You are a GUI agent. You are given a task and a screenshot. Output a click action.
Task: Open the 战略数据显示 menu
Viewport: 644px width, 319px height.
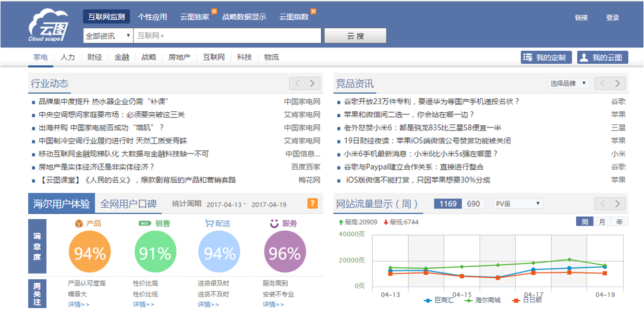pos(244,17)
